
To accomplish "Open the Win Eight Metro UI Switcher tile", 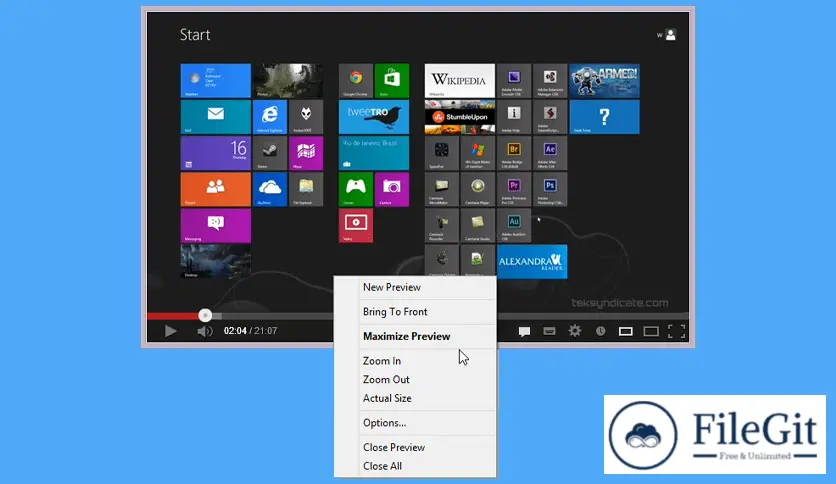I will tap(478, 153).
